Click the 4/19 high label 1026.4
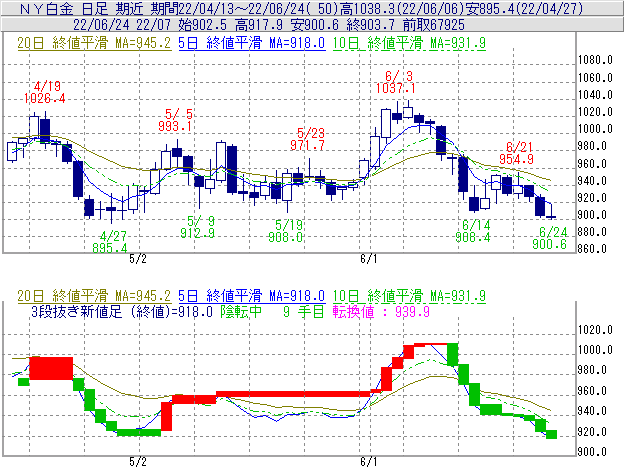Image resolution: width=624 pixels, height=475 pixels. coord(45,98)
